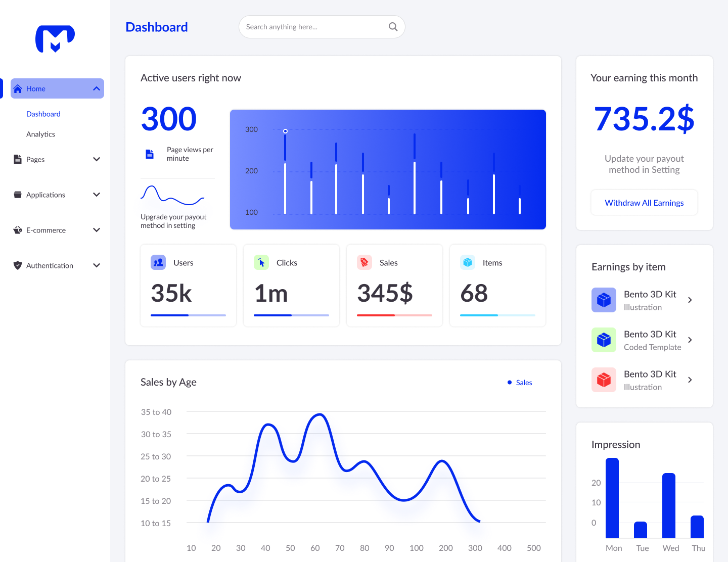Expand the Authentication menu chevron
This screenshot has width=728, height=562.
pyautogui.click(x=97, y=265)
